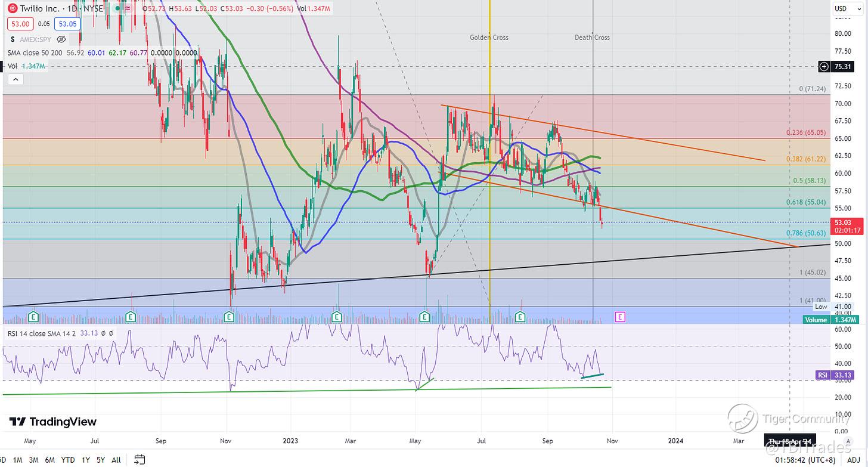The width and height of the screenshot is (868, 467).
Task: Open the earnings marker near August 2023
Action: (x=520, y=317)
